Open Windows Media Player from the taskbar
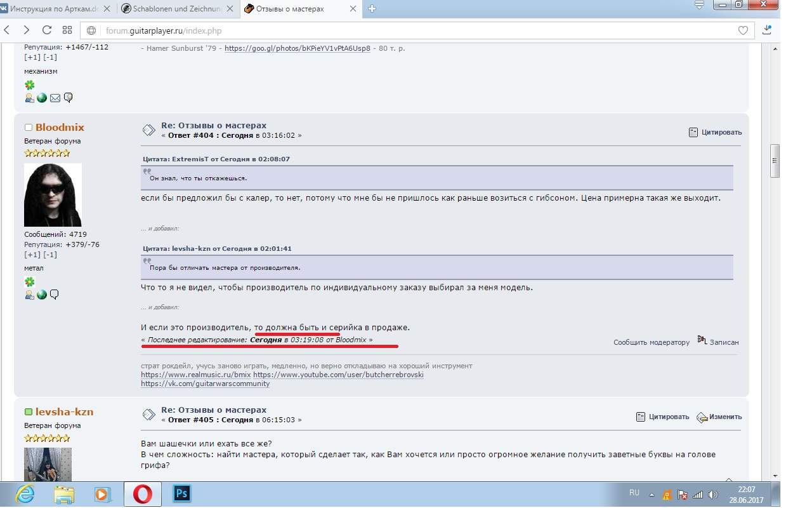Image resolution: width=812 pixels, height=508 pixels. [x=101, y=493]
